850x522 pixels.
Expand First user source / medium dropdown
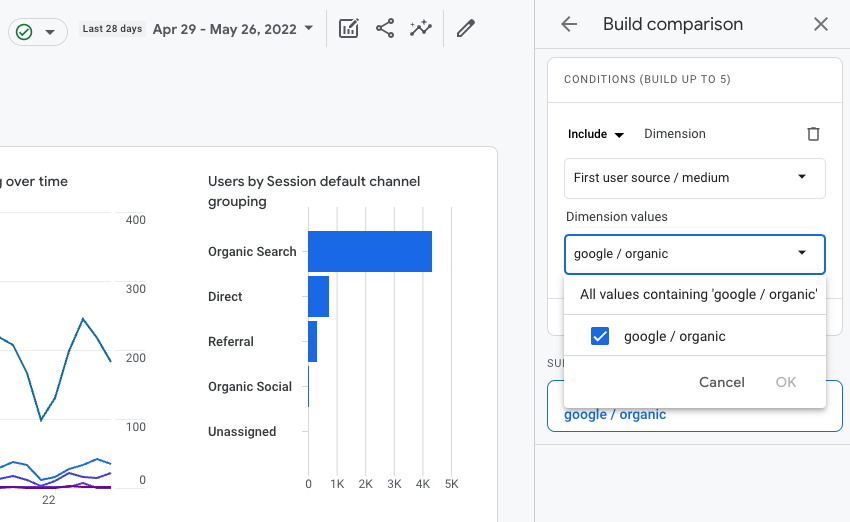click(694, 178)
